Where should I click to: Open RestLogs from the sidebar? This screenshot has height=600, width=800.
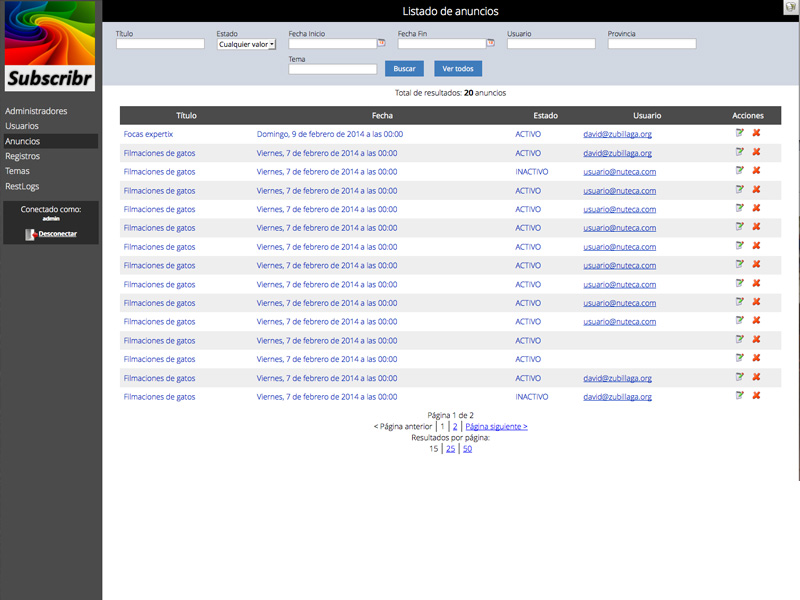coord(22,186)
